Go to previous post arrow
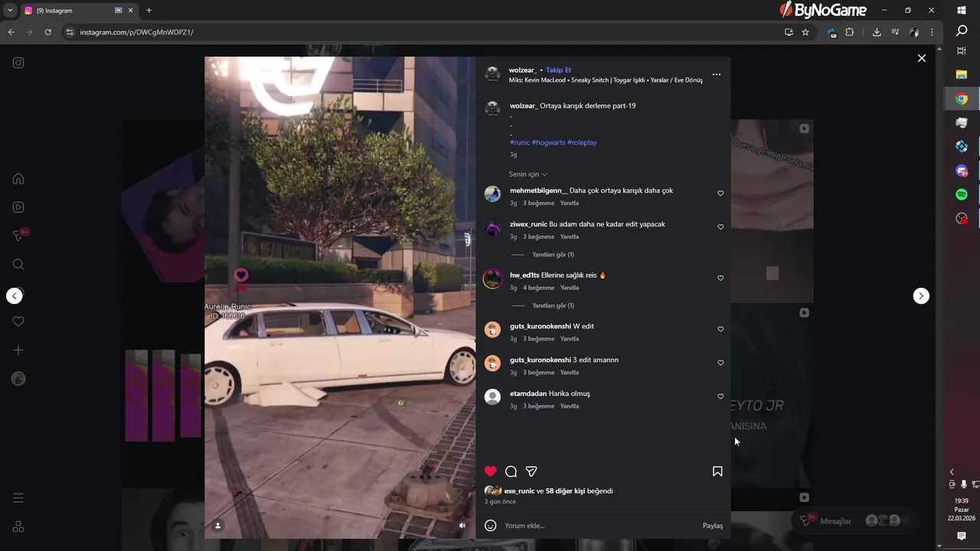 [15, 296]
